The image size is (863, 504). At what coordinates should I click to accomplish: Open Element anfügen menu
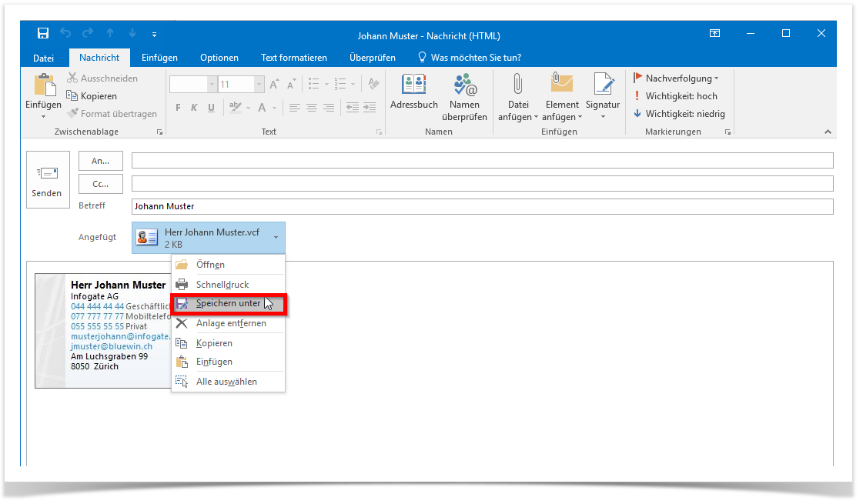(562, 97)
